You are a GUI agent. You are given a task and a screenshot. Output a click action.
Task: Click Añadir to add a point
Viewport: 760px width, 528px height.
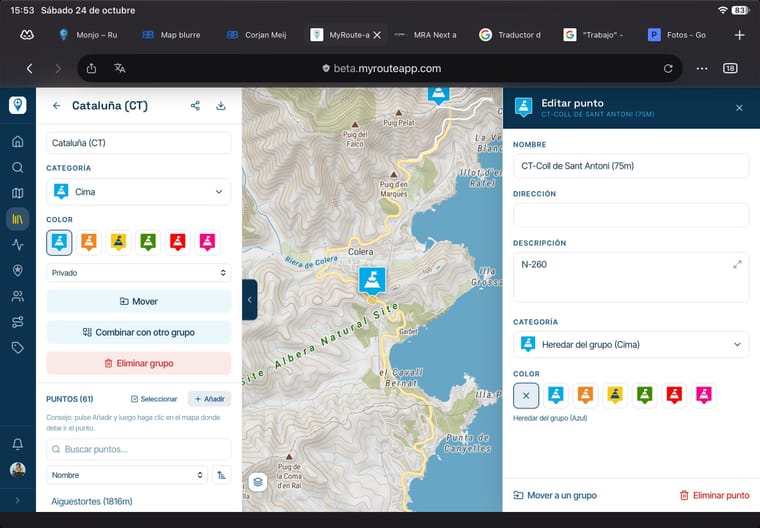coord(209,399)
